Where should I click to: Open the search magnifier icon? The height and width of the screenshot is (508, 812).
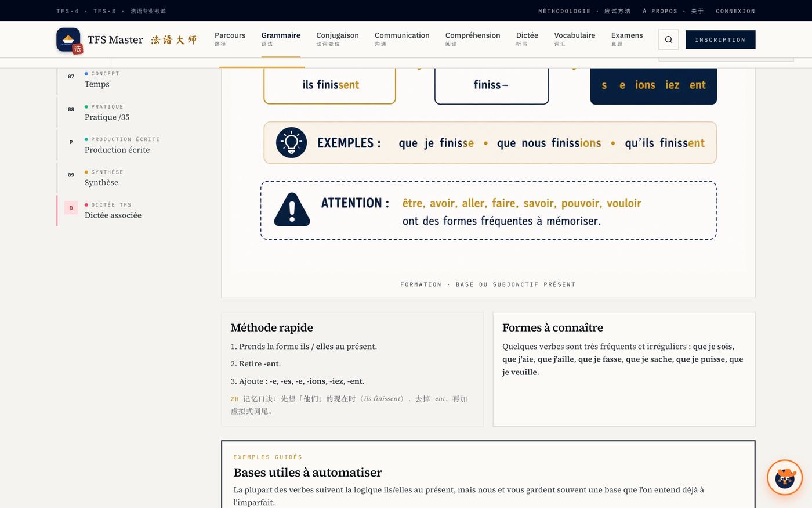669,39
